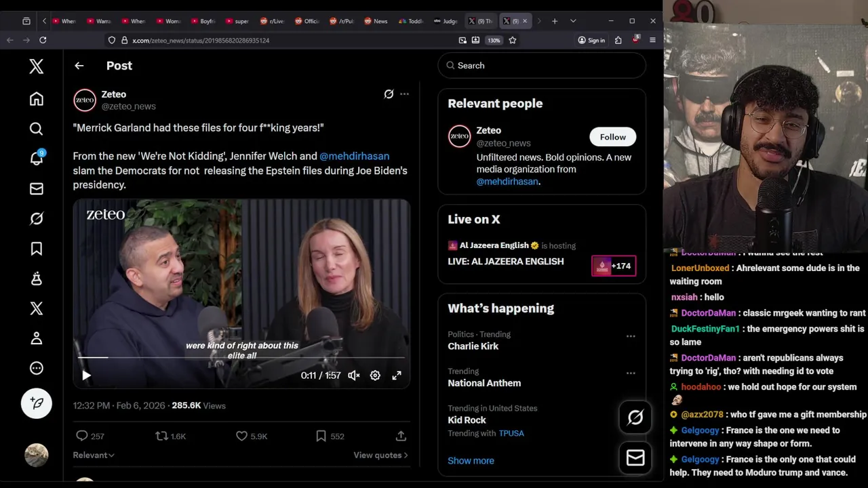
Task: Switch to the Judge tab
Action: [x=446, y=21]
